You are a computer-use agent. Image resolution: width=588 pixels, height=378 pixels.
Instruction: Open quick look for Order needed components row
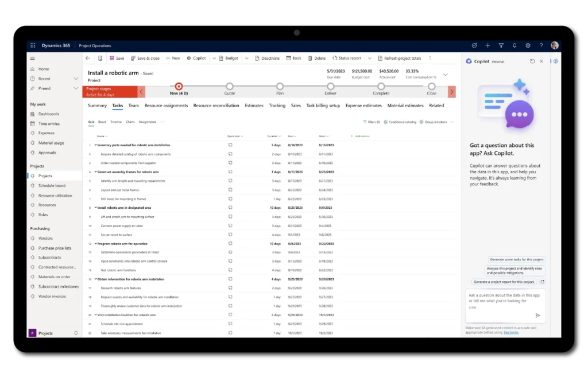[230, 163]
